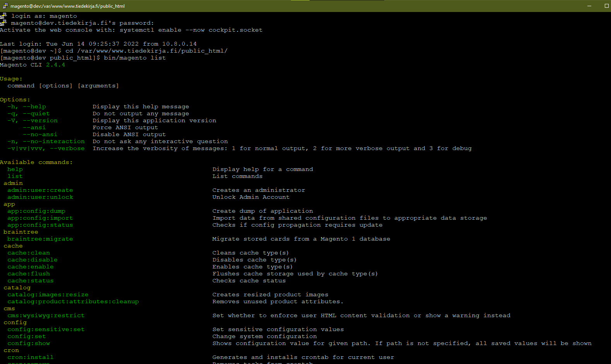The image size is (611, 364).
Task: Click 'cache:enable' command
Action: (31, 267)
